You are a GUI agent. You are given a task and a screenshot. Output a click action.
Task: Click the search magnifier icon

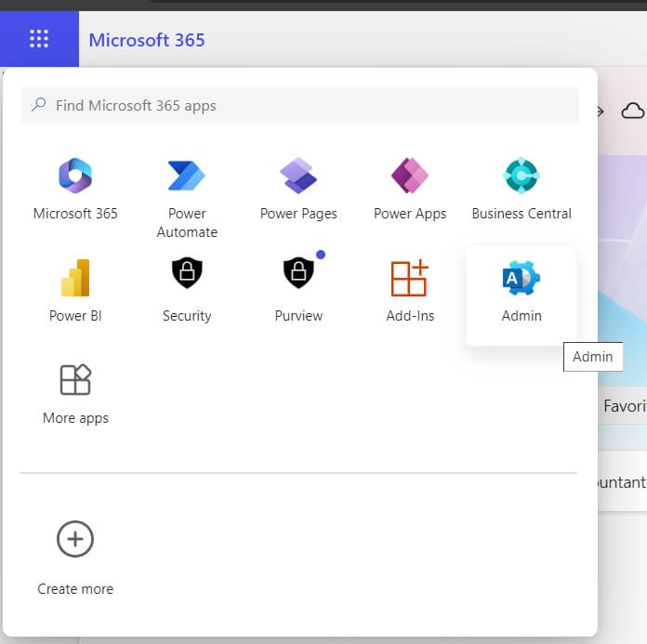pyautogui.click(x=38, y=105)
